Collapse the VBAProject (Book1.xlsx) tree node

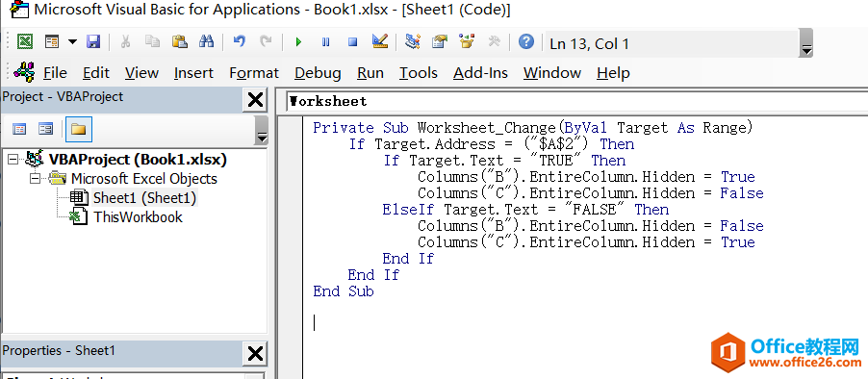[13, 160]
